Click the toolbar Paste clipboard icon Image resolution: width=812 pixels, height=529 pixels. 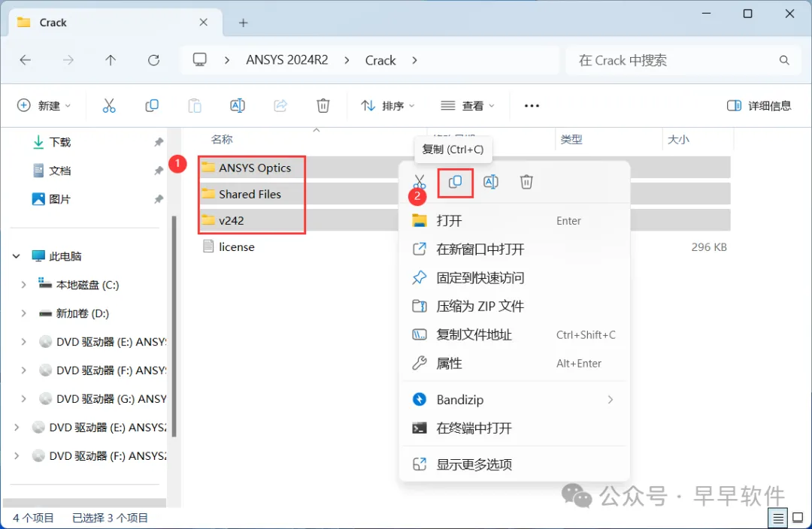coord(195,106)
